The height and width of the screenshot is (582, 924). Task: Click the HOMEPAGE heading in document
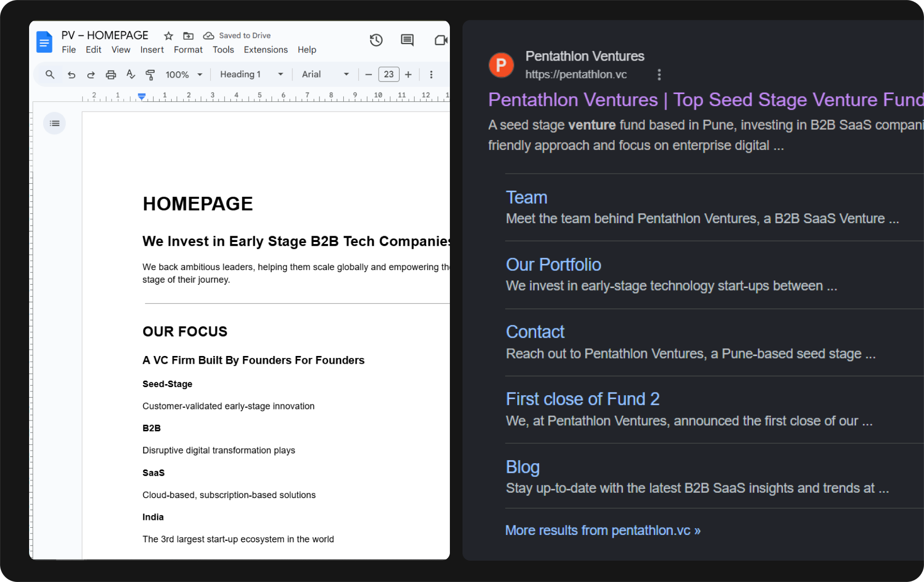point(198,204)
